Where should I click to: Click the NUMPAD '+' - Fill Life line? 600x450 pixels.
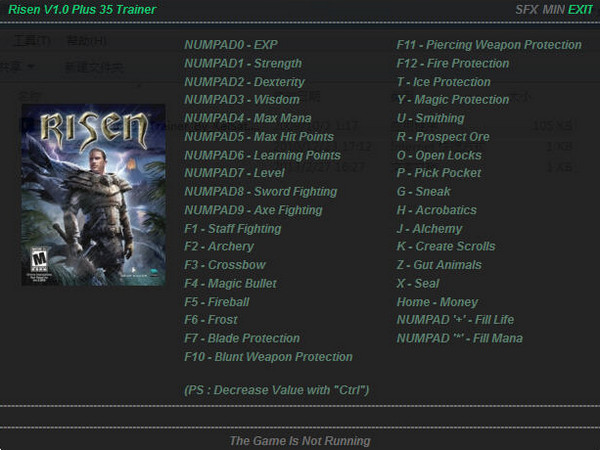pos(455,320)
